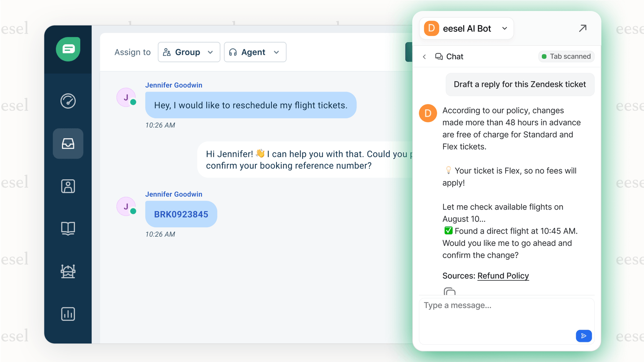This screenshot has height=362, width=644.
Task: Click the Tab scanned status badge
Action: 566,57
